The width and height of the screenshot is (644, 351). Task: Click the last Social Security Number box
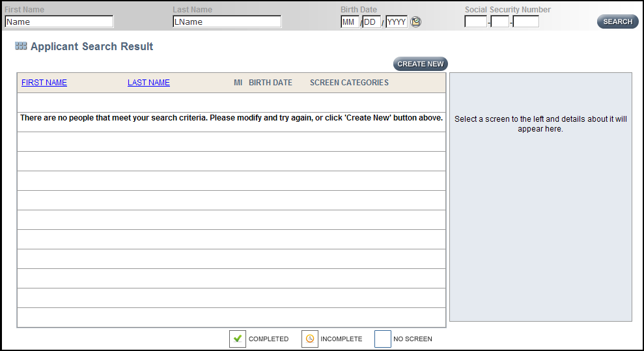coord(526,21)
